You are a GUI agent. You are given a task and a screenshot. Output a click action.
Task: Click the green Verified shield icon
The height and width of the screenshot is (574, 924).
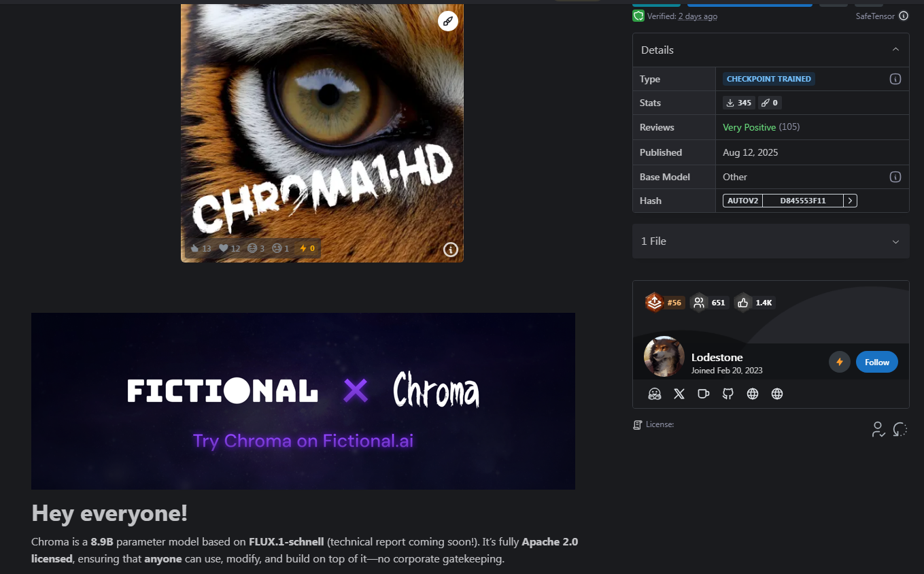click(638, 16)
